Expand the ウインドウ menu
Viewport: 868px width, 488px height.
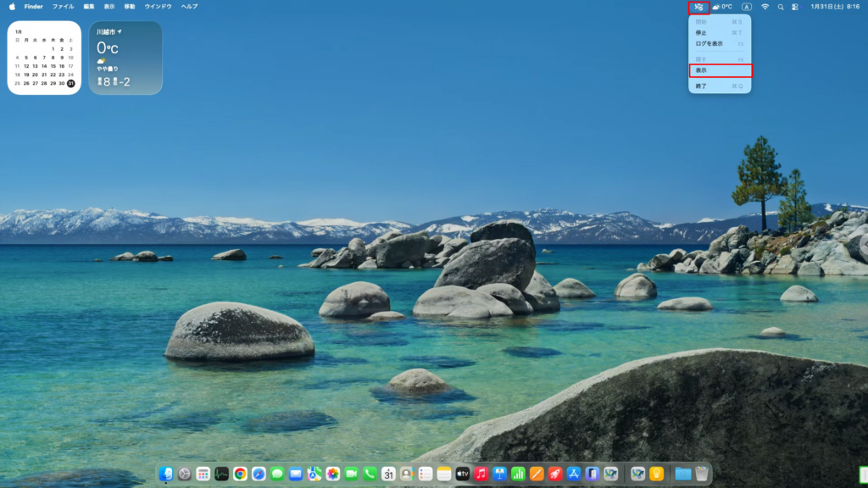(x=158, y=7)
